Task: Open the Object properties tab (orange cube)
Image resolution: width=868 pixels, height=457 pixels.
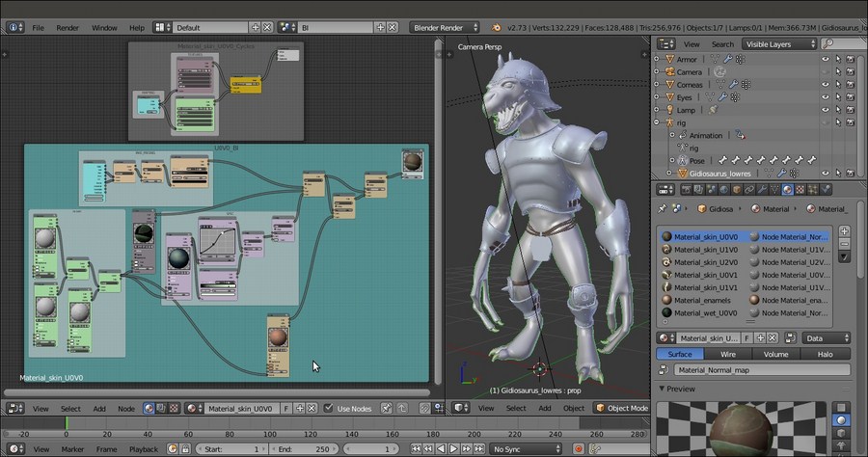Action: (737, 190)
